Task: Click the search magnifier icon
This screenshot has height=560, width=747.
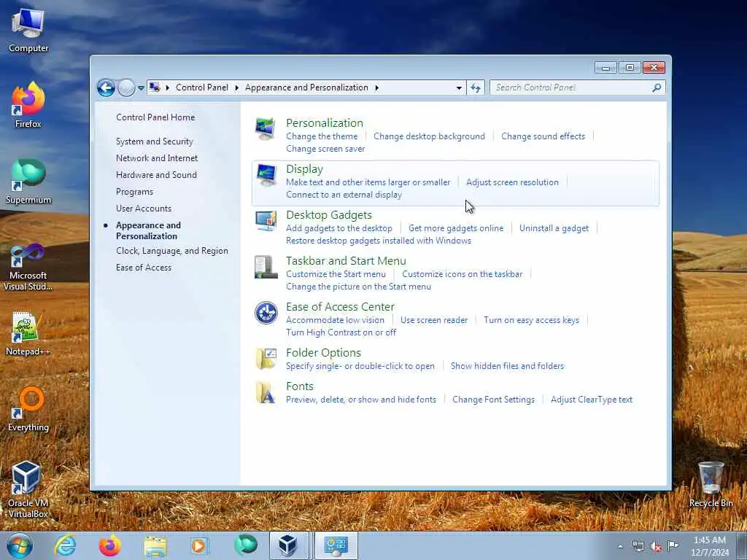Action: (x=657, y=87)
